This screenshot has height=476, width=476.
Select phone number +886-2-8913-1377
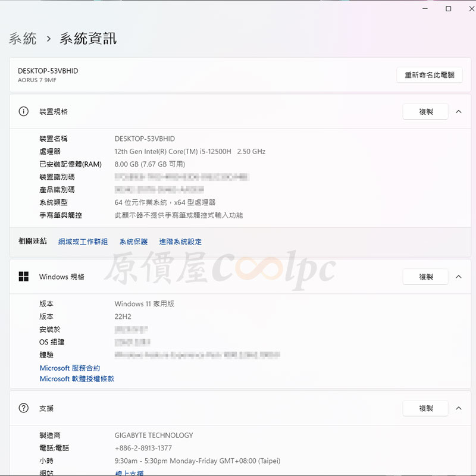(143, 448)
